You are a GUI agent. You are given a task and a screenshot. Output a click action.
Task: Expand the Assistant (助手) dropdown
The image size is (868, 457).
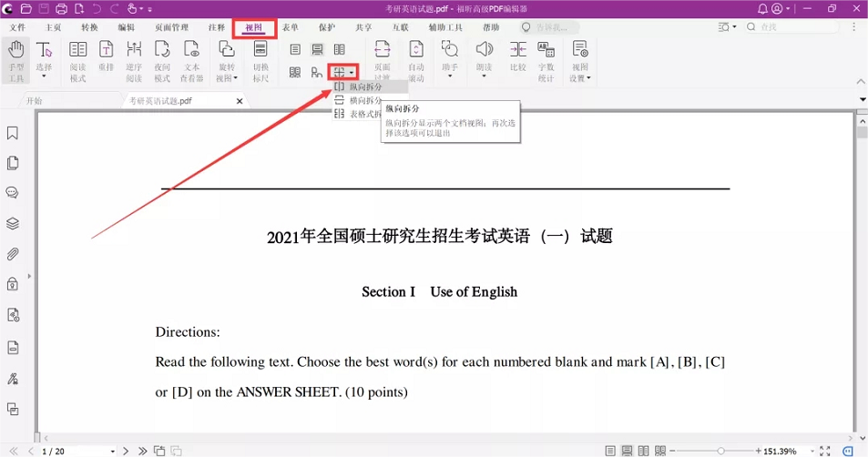[x=450, y=76]
